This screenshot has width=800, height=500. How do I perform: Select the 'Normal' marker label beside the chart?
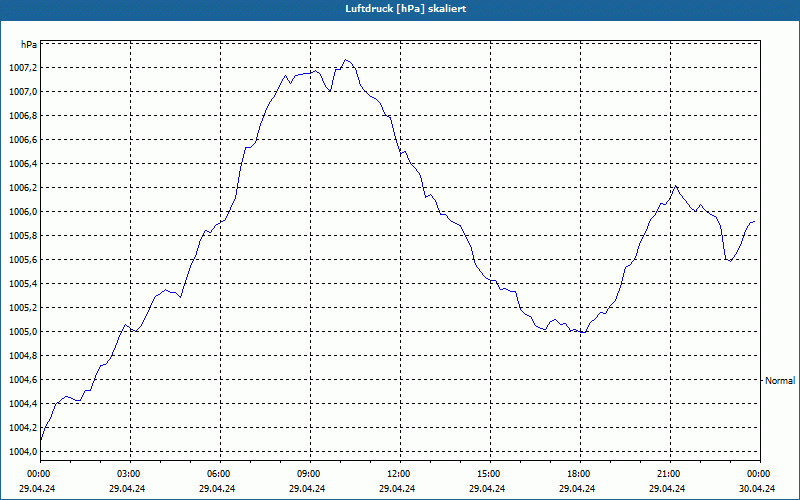(780, 380)
